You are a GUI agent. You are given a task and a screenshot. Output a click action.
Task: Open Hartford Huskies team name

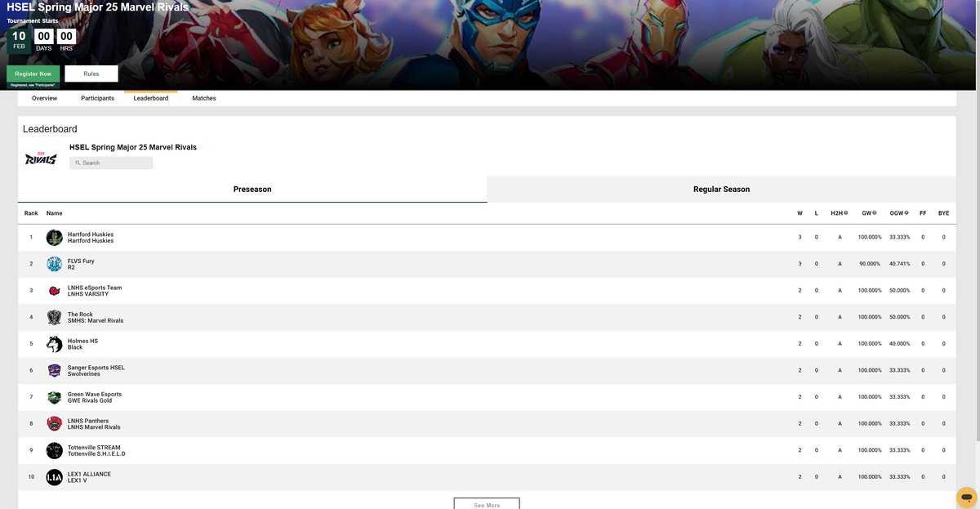pyautogui.click(x=91, y=234)
